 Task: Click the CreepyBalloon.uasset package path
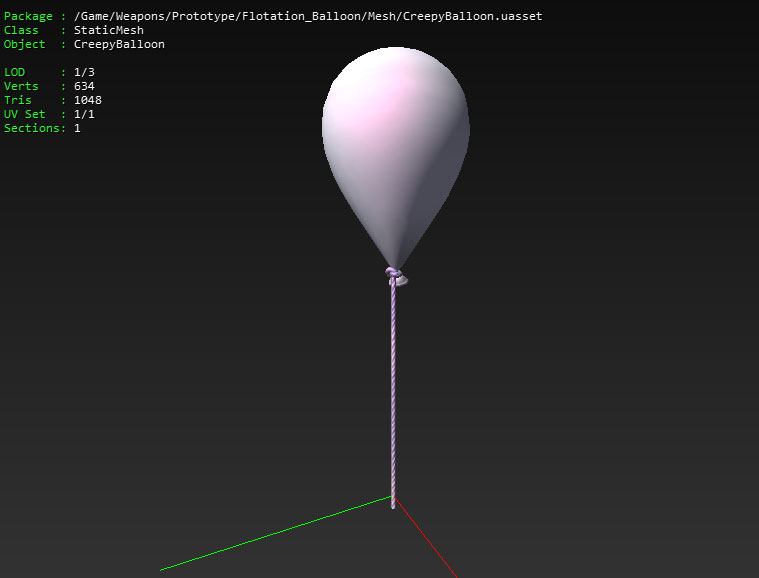click(x=308, y=17)
